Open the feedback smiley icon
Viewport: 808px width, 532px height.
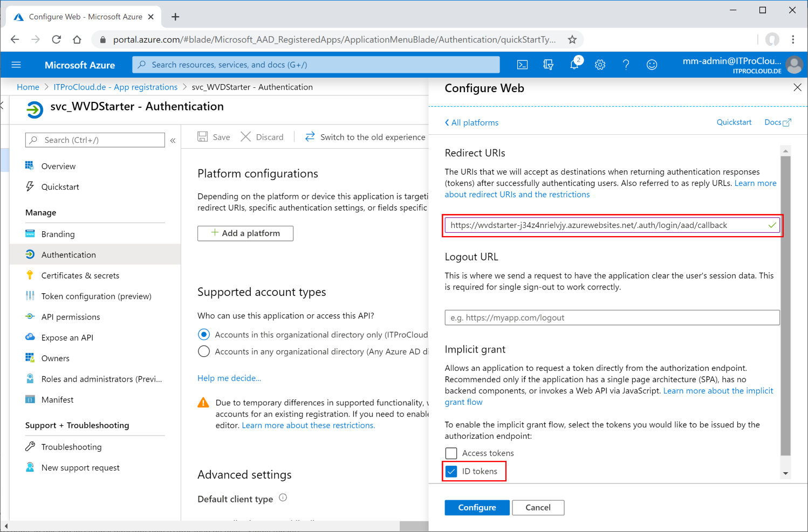coord(652,65)
